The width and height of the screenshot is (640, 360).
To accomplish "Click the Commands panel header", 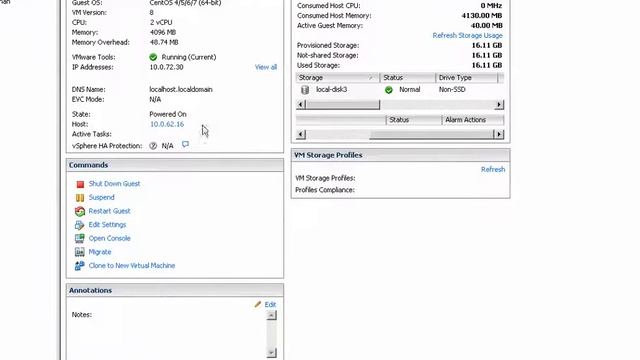I will click(x=175, y=165).
